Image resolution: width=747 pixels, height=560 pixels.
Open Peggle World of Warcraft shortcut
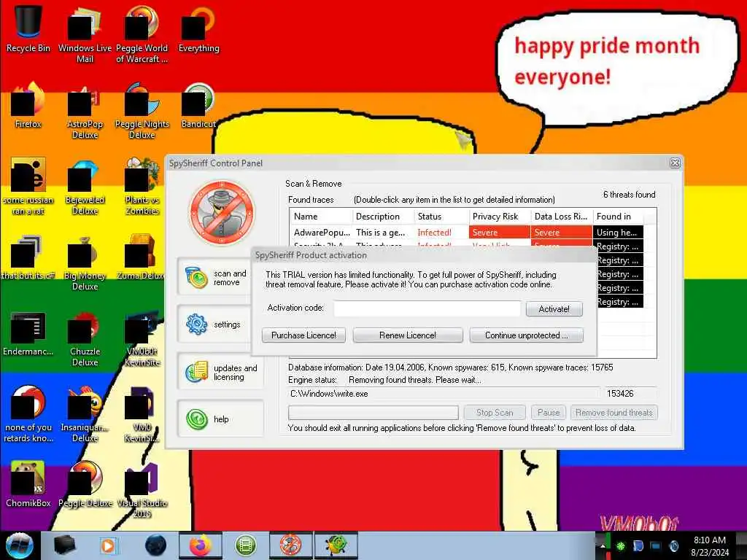142,34
